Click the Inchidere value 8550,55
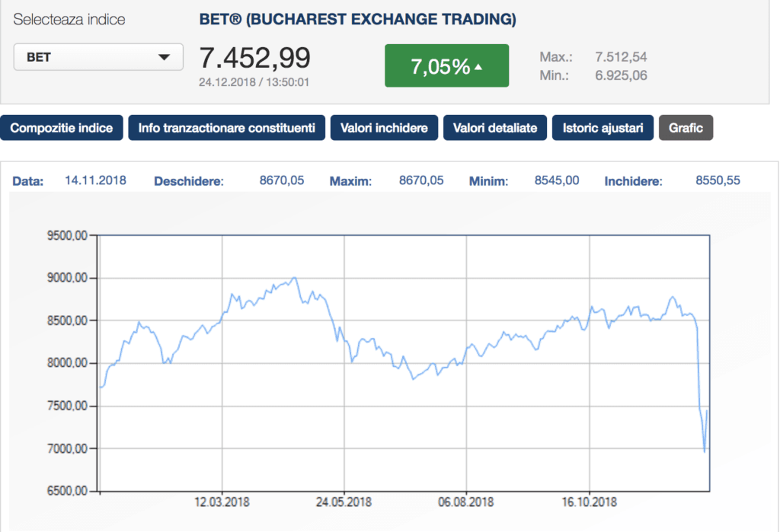780x532 pixels. [718, 180]
